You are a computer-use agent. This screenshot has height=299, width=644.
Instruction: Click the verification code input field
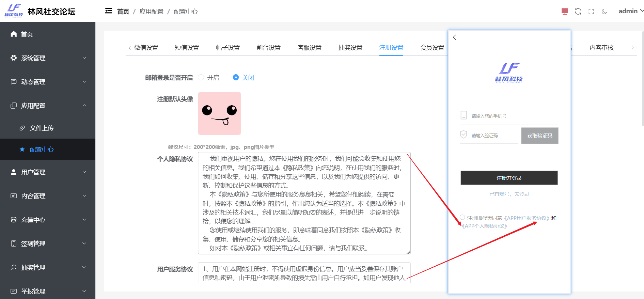(489, 136)
